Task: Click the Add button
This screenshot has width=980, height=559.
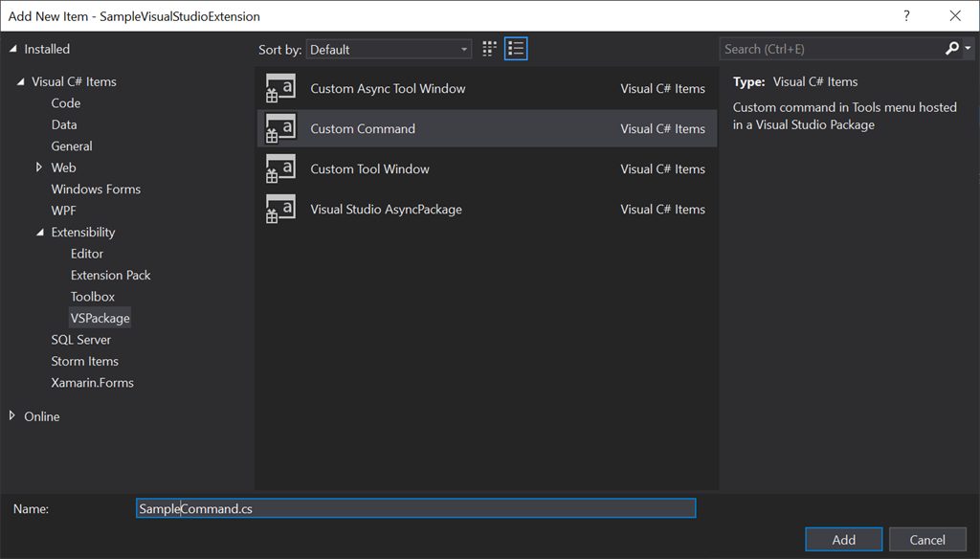Action: pos(844,540)
